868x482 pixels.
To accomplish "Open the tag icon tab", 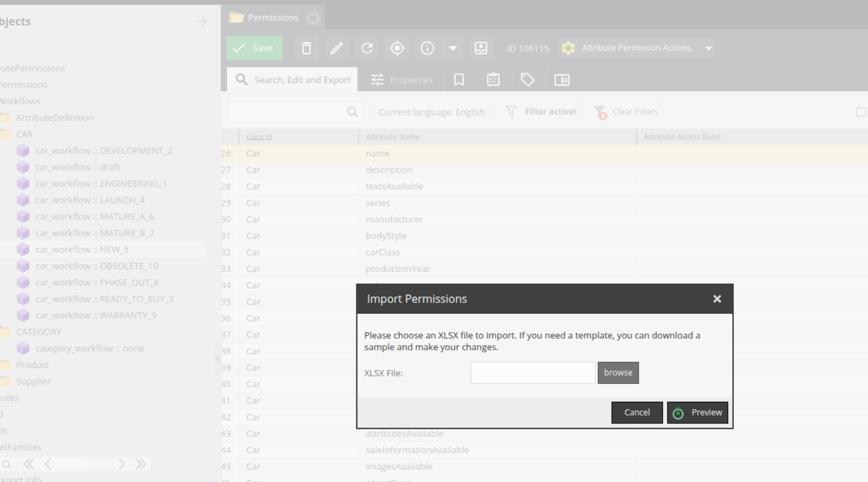I will click(x=527, y=80).
